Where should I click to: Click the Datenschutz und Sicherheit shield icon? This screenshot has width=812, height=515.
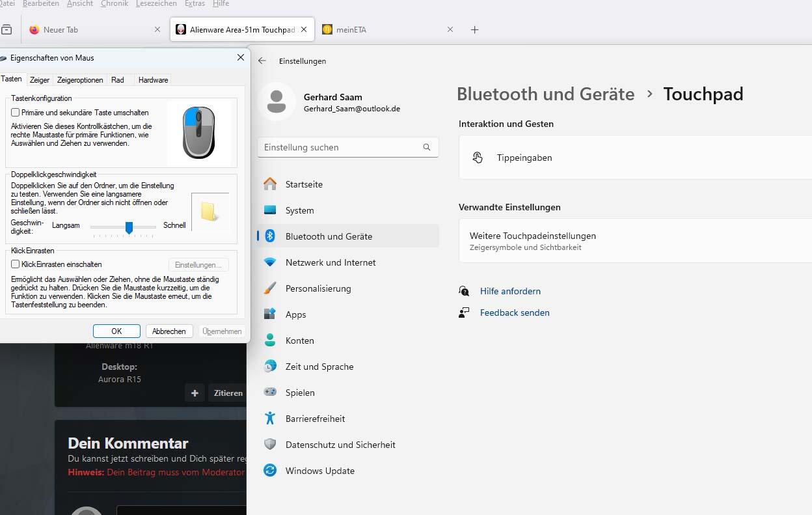coord(270,445)
